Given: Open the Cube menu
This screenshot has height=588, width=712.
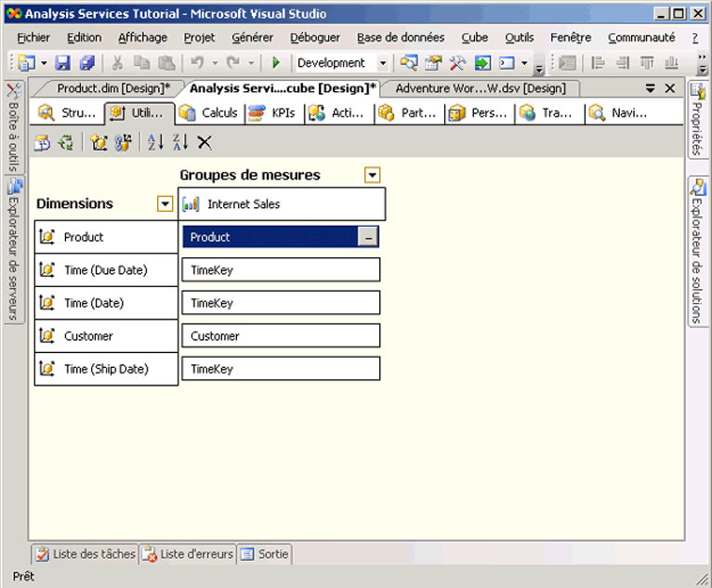Looking at the screenshot, I should coord(475,38).
